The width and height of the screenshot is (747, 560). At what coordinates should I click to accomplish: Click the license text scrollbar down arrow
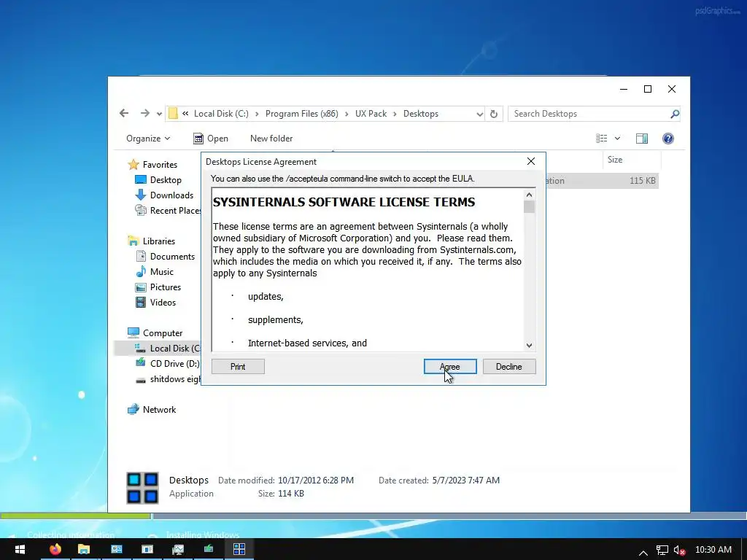tap(529, 345)
